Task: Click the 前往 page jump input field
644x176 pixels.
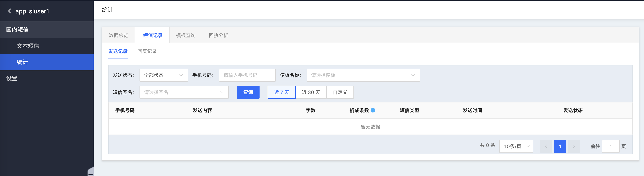Action: click(x=611, y=146)
